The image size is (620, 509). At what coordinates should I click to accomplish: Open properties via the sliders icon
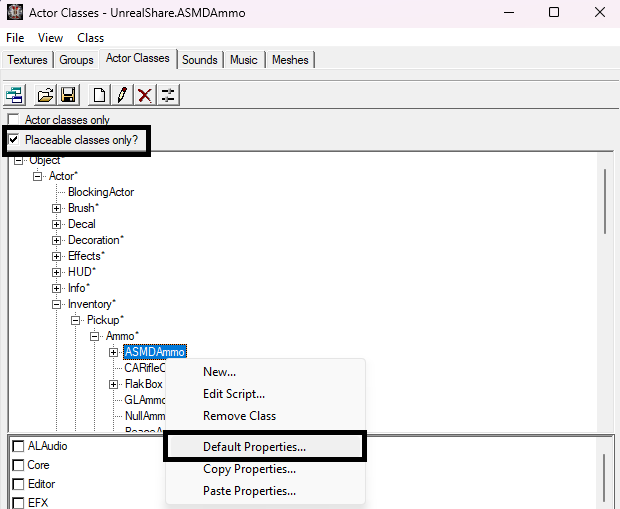[x=168, y=95]
